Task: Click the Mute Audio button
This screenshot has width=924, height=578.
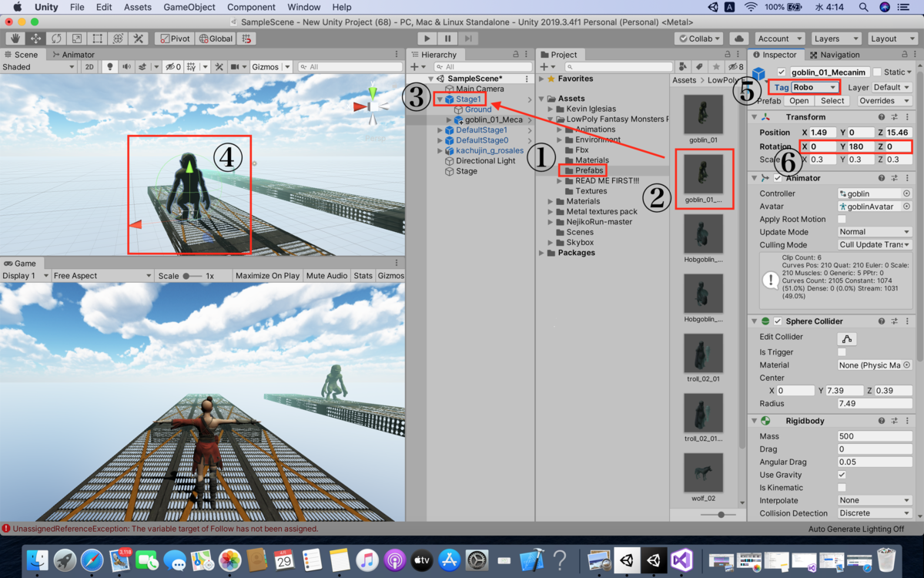Action: click(326, 276)
